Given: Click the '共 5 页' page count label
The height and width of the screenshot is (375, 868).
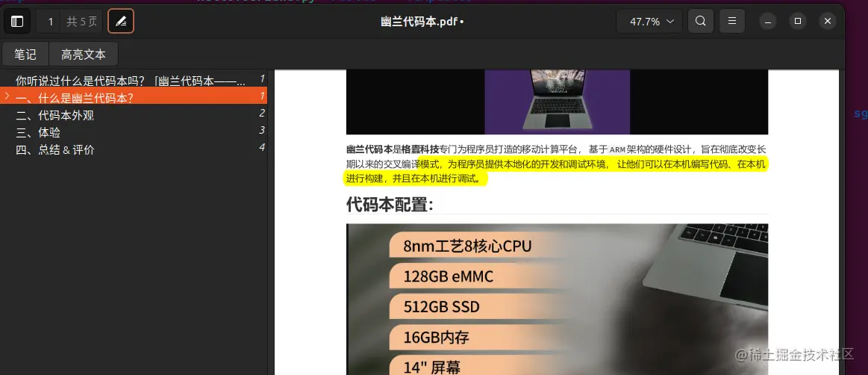Looking at the screenshot, I should coord(82,22).
